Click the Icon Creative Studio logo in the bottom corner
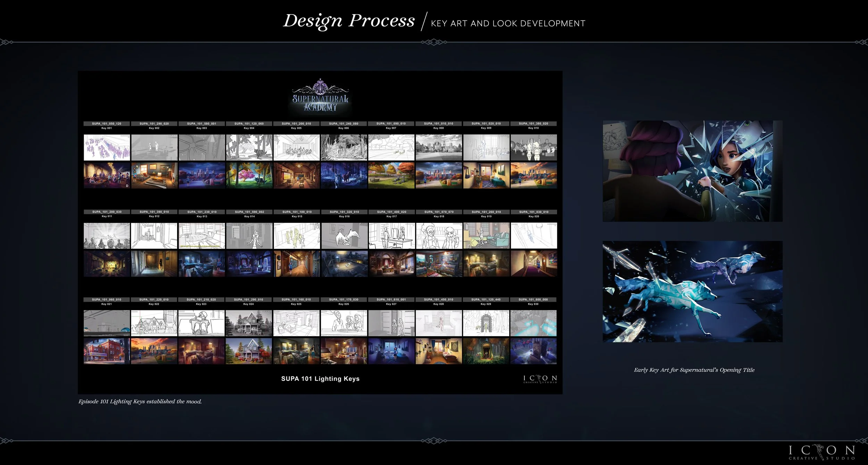The width and height of the screenshot is (868, 465). click(821, 453)
